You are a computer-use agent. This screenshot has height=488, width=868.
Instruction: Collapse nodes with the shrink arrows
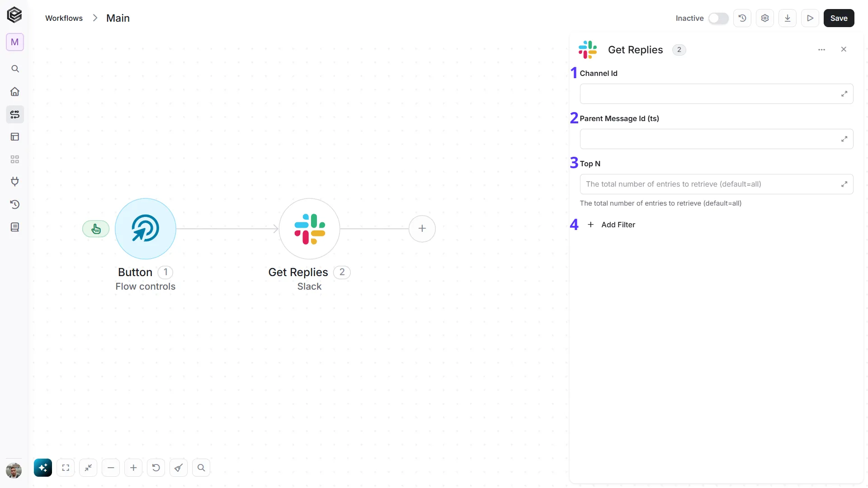88,468
